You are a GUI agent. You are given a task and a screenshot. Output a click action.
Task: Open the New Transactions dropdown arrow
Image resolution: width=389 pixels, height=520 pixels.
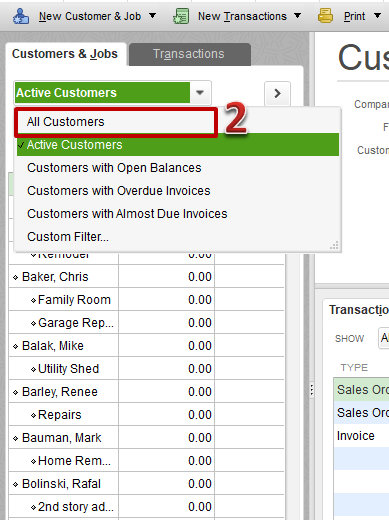(x=298, y=16)
